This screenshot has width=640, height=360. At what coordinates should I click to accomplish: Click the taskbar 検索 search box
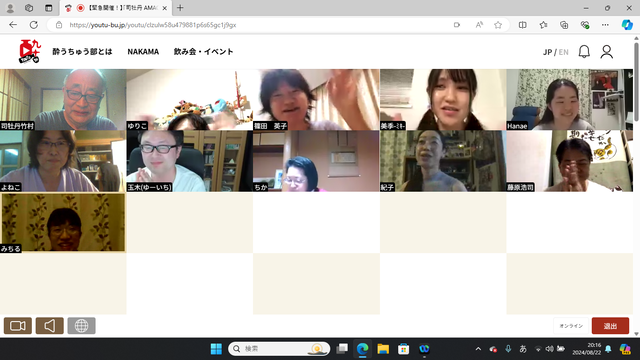click(x=279, y=349)
